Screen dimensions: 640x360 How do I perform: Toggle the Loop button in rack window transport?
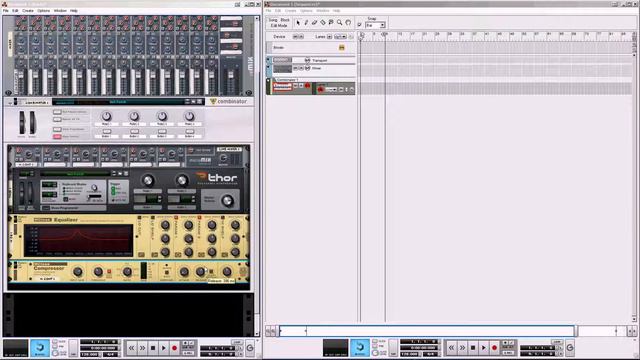coord(237,342)
